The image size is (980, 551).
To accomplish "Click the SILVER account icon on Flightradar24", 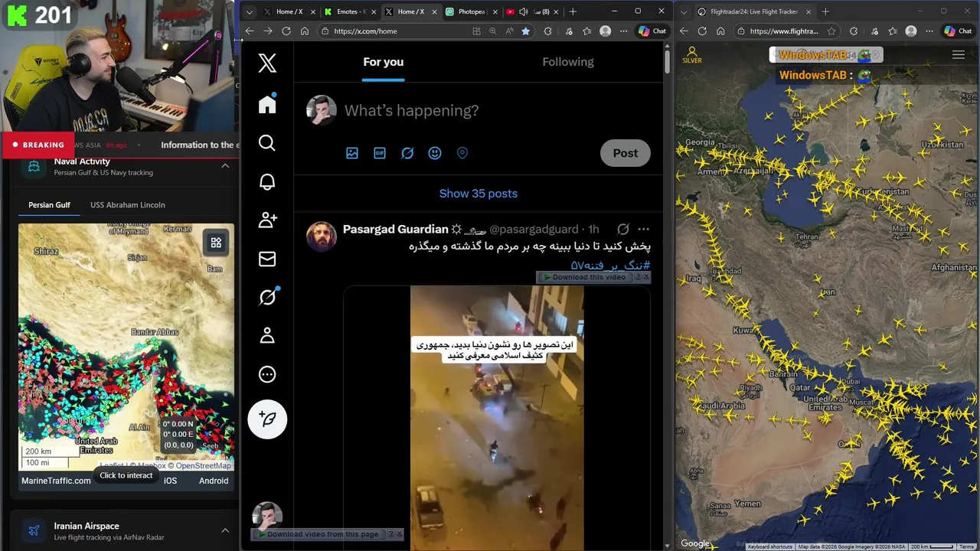I will [x=692, y=55].
